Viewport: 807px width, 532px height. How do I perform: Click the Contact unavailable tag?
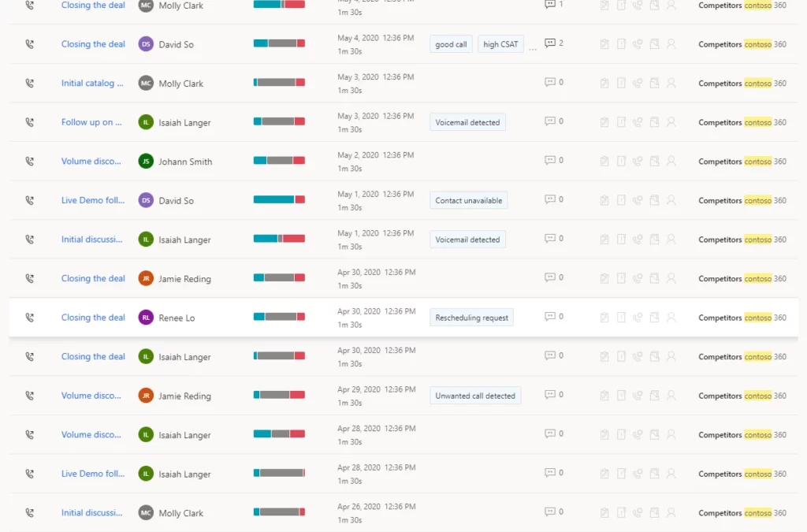(468, 201)
